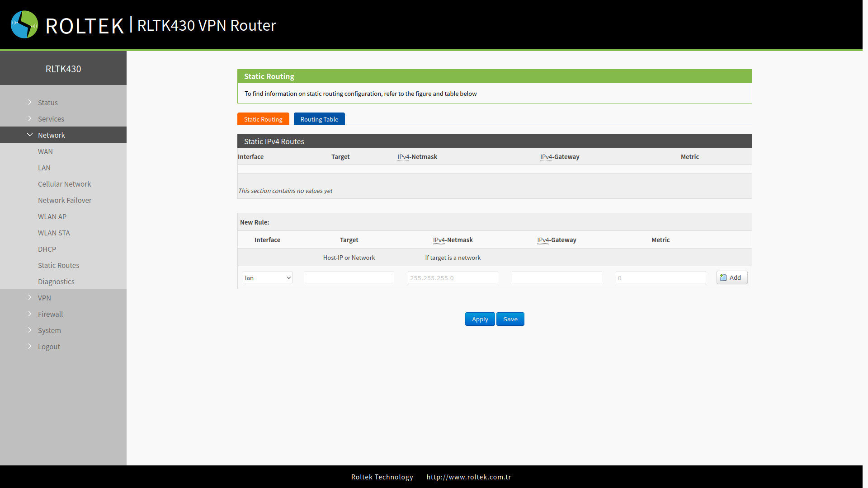Image resolution: width=868 pixels, height=488 pixels.
Task: Click the Roltek logo icon
Action: pos(24,24)
